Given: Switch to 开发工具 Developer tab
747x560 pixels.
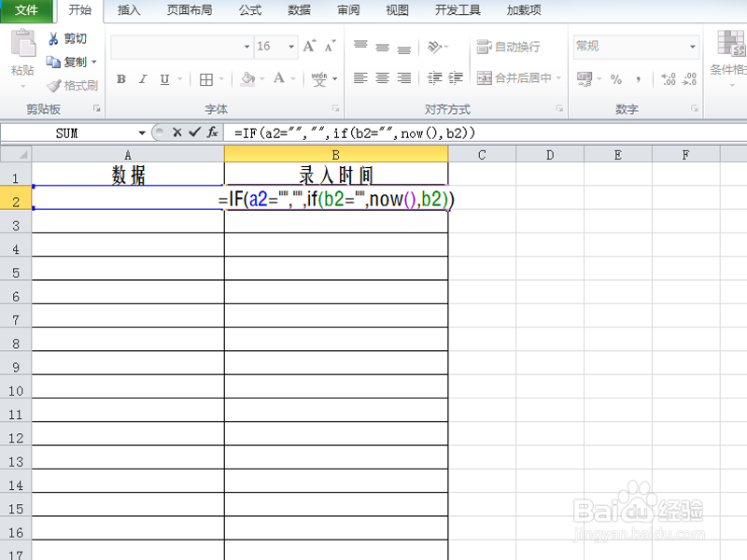Looking at the screenshot, I should (x=458, y=10).
